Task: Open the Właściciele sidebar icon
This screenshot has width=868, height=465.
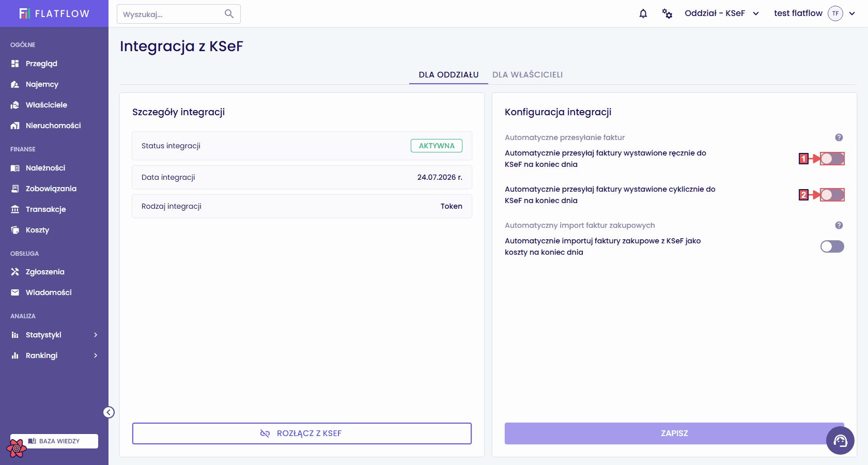Action: point(15,105)
